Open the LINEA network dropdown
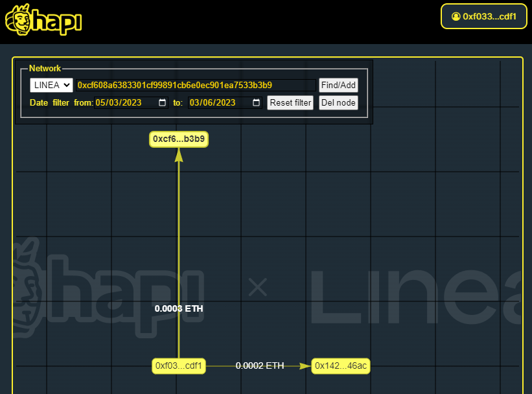 (x=51, y=85)
